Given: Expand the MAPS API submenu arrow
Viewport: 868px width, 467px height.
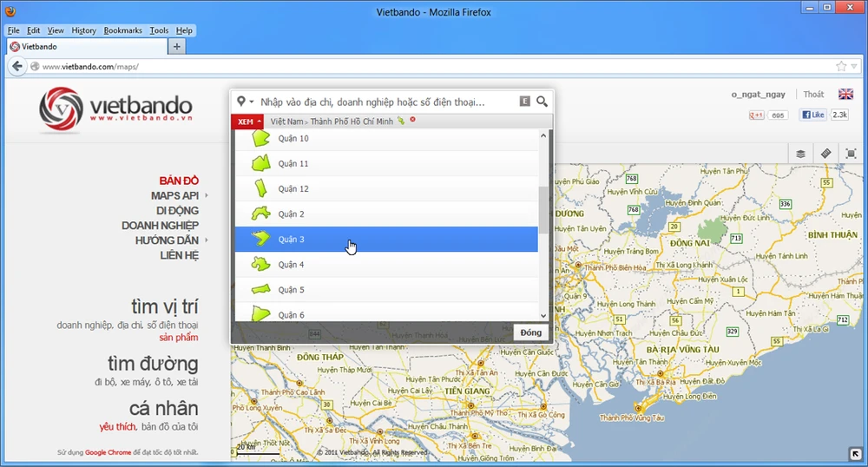Looking at the screenshot, I should pos(207,195).
